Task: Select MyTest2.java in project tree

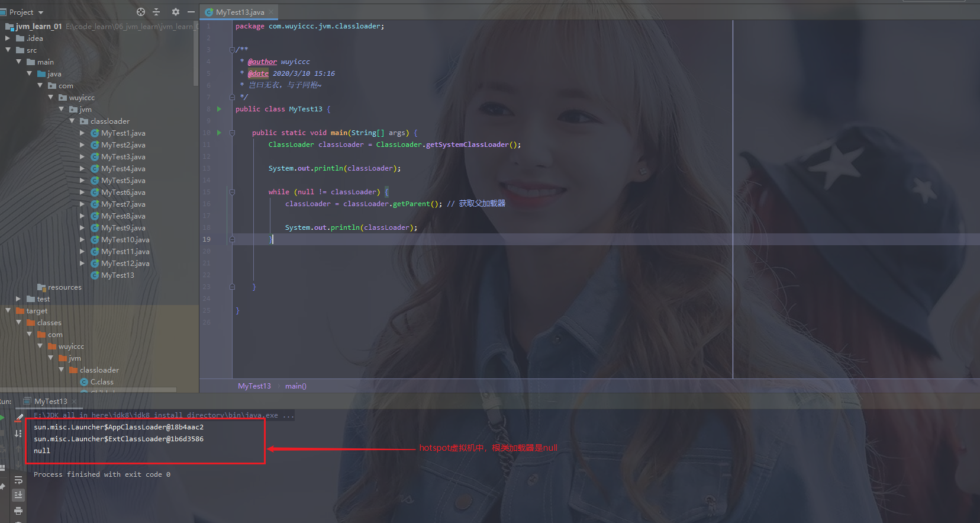Action: (123, 145)
